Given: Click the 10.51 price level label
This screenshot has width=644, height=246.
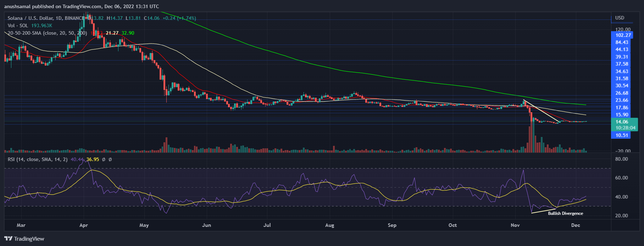Looking at the screenshot, I should pyautogui.click(x=622, y=135).
